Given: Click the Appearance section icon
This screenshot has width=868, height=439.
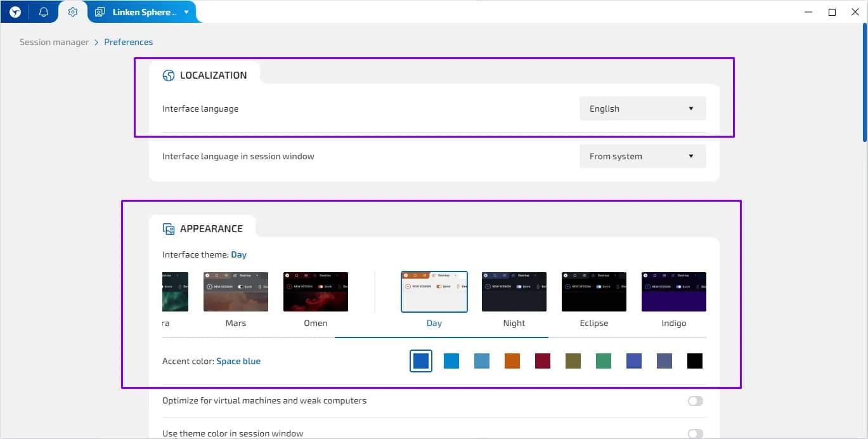Looking at the screenshot, I should click(x=169, y=229).
